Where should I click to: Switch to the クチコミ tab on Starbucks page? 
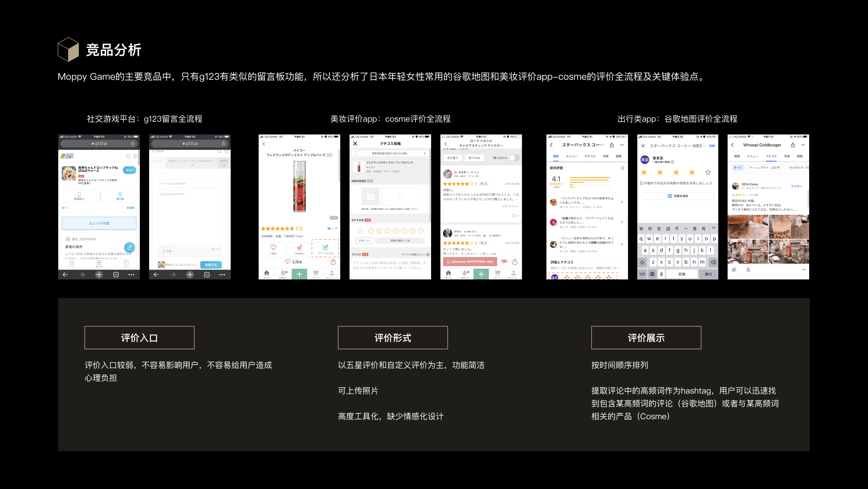pos(590,156)
